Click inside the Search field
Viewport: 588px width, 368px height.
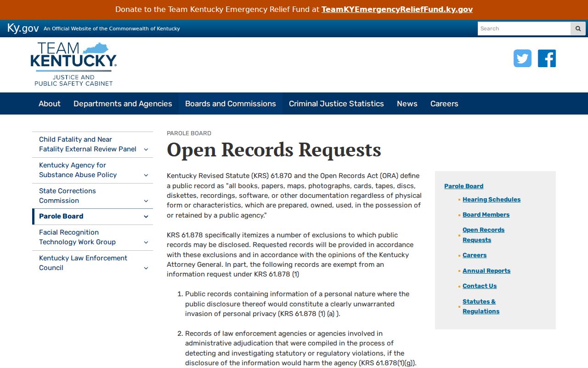(x=524, y=29)
